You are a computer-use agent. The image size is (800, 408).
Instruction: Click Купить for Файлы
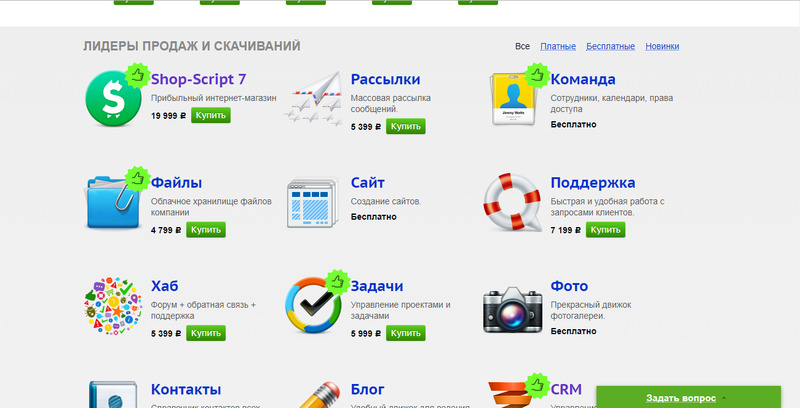206,230
